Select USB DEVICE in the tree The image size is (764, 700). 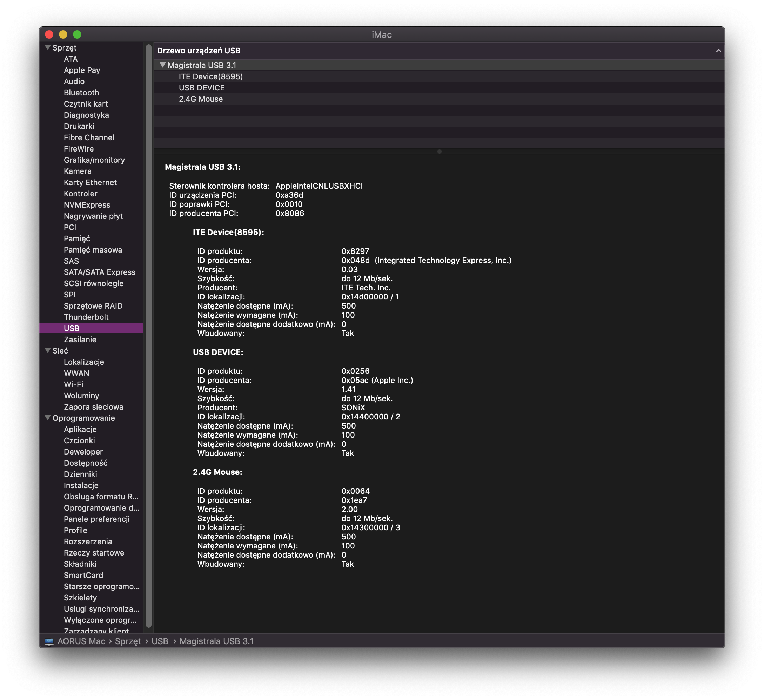(202, 88)
